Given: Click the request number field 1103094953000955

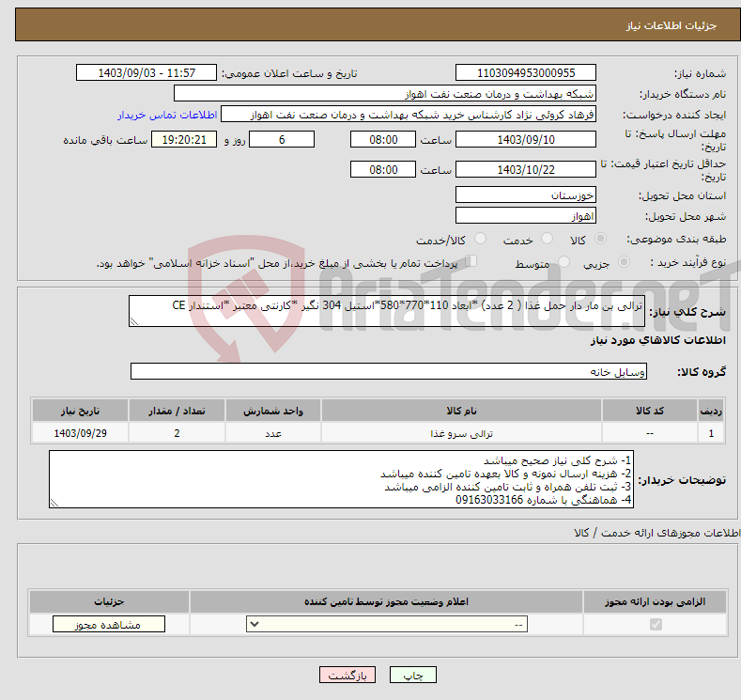Looking at the screenshot, I should click(526, 72).
